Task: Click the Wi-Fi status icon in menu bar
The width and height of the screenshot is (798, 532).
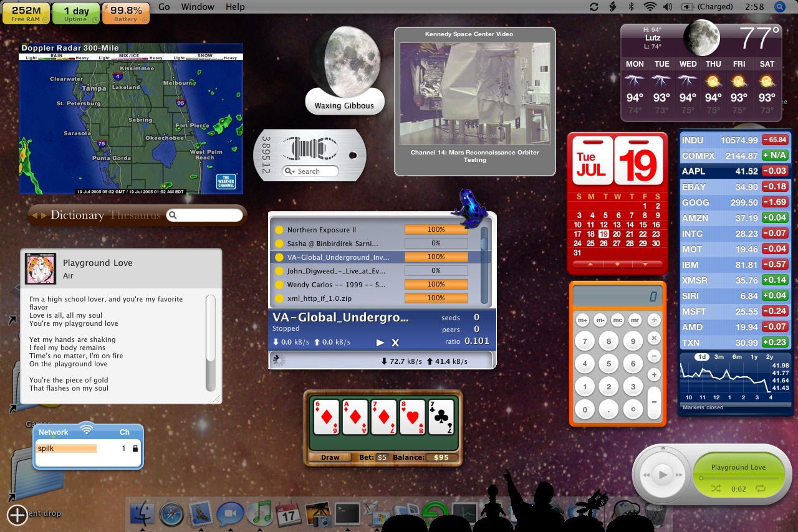Action: coord(650,7)
